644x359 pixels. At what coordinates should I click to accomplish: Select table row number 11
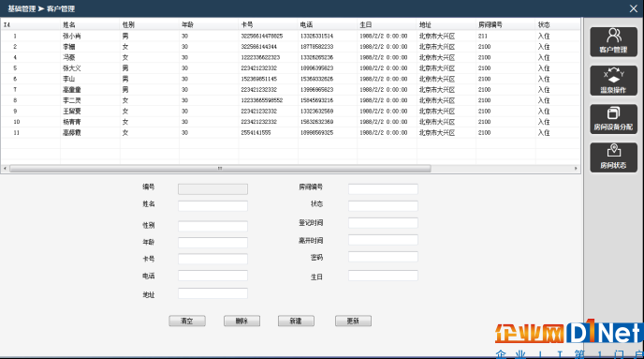pyautogui.click(x=290, y=133)
